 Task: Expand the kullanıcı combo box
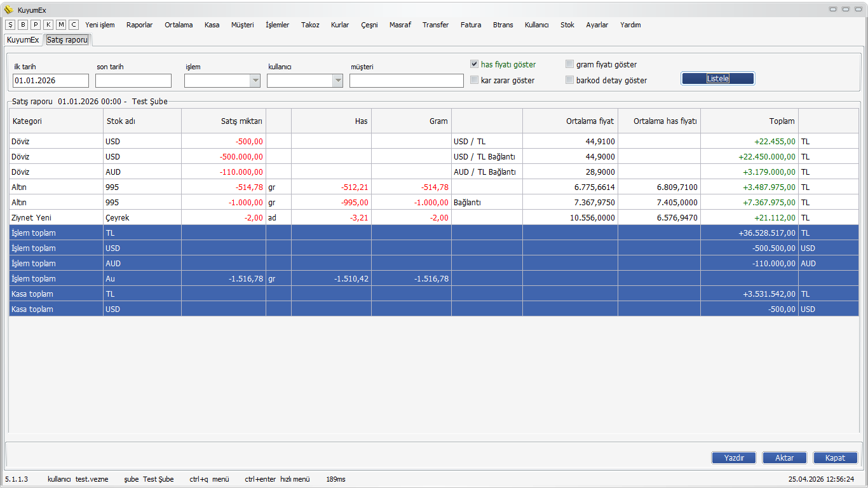337,81
